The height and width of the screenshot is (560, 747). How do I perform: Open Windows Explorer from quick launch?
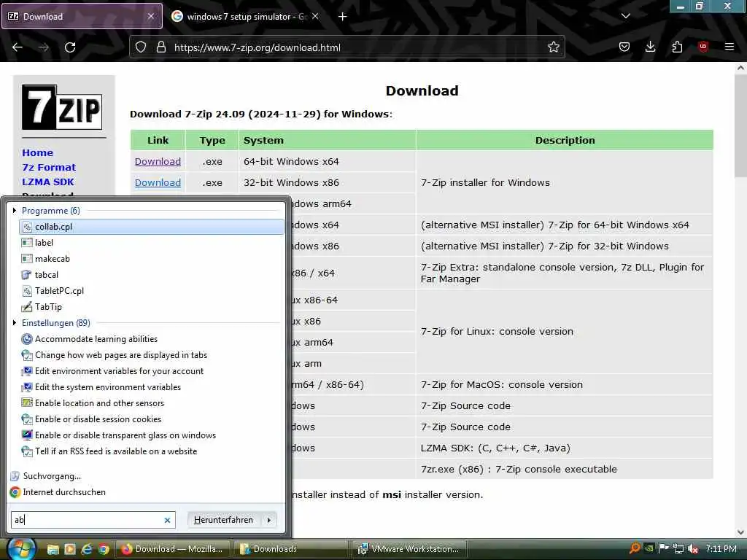pyautogui.click(x=53, y=550)
